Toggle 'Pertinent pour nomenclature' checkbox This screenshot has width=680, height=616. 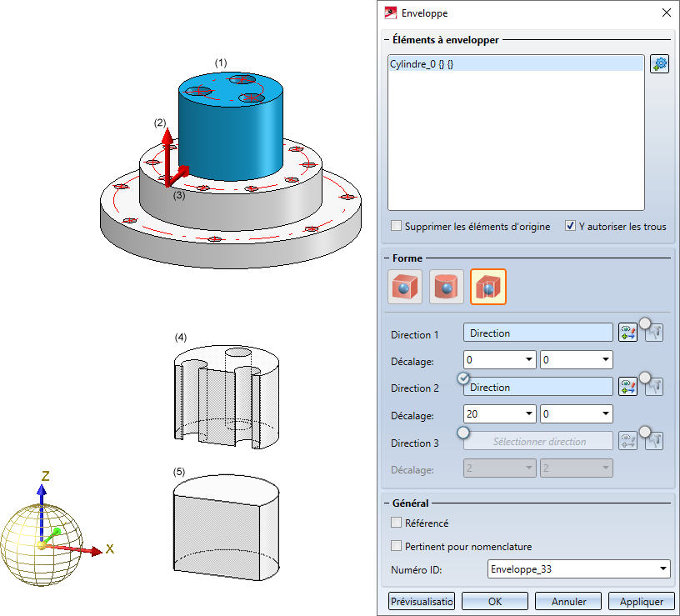click(x=397, y=546)
